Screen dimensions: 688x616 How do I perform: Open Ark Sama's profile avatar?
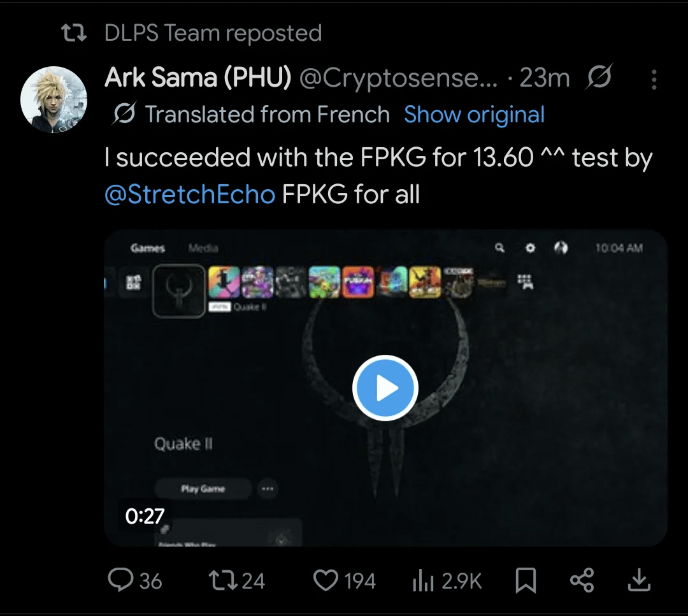(x=54, y=99)
